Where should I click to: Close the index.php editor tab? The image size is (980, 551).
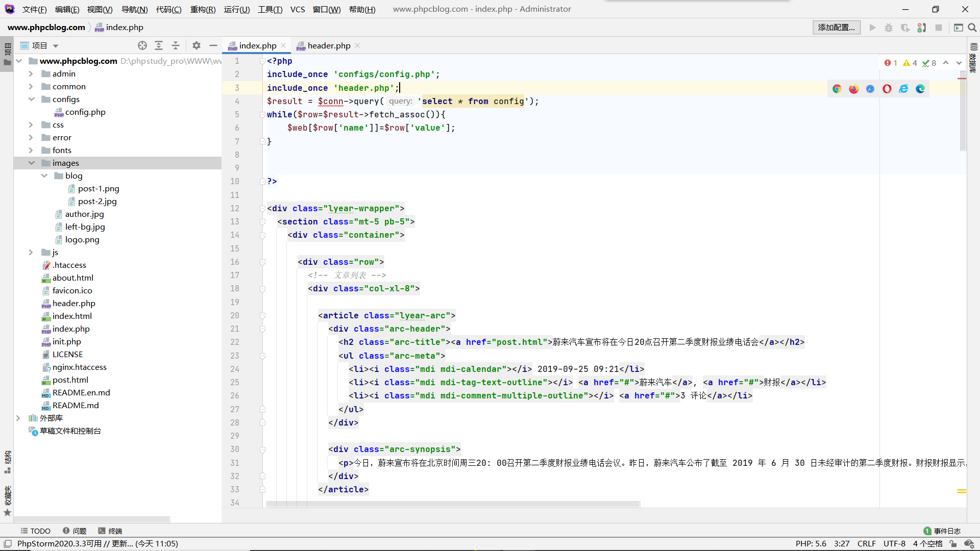(x=283, y=45)
